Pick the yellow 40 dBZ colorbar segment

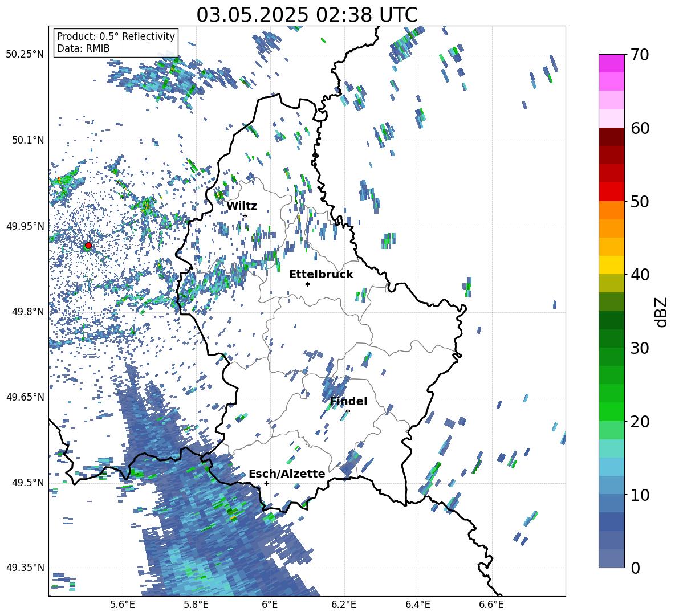tap(611, 265)
